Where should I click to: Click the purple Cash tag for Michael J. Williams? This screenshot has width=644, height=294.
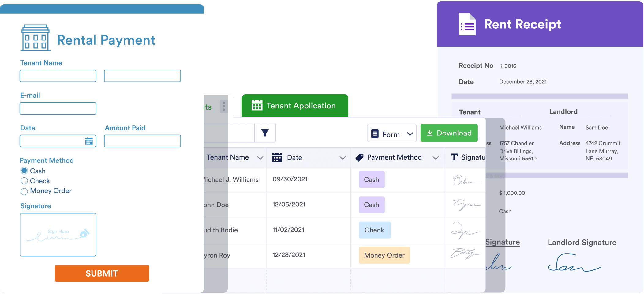tap(371, 180)
